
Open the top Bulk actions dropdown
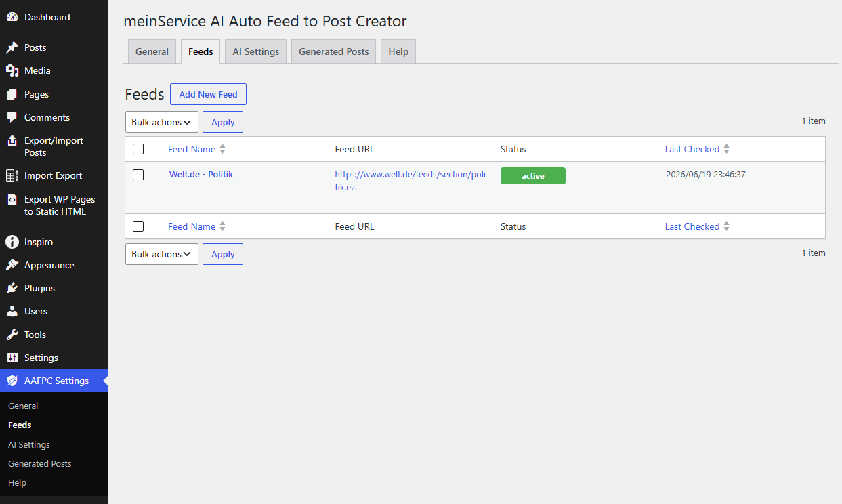[162, 122]
